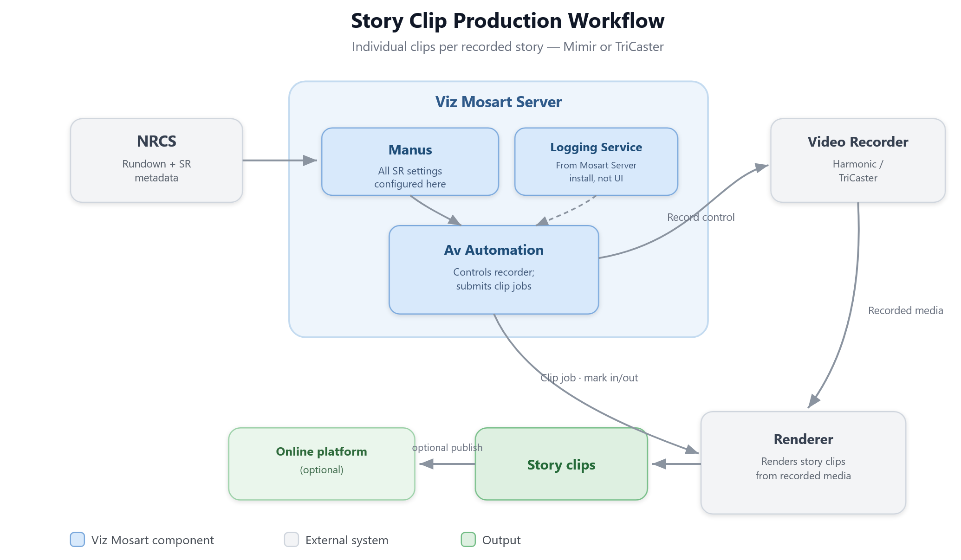Select the Online platform node
This screenshot has height=560, width=961.
[322, 464]
